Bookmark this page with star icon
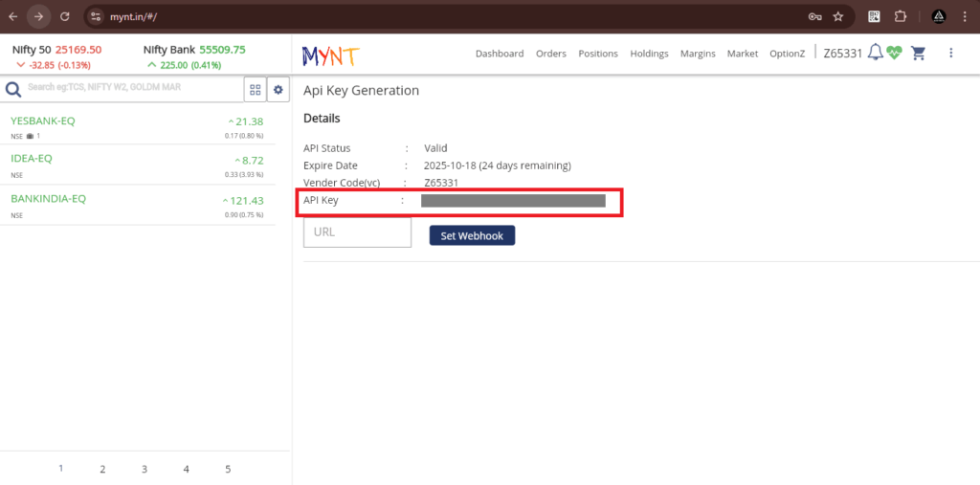Viewport: 980px width, 485px height. click(x=837, y=16)
